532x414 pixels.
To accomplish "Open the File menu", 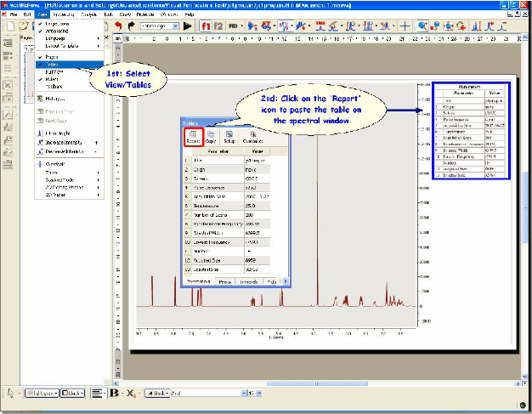I will pos(14,14).
